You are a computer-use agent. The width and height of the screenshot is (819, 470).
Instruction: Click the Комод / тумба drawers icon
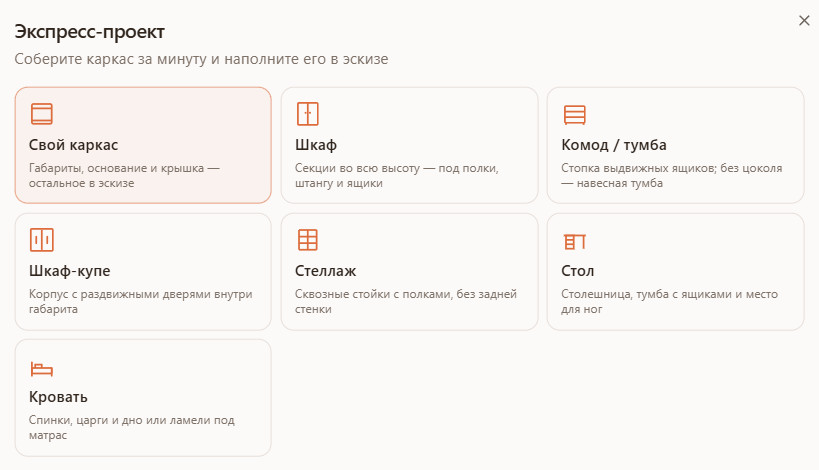pyautogui.click(x=575, y=114)
